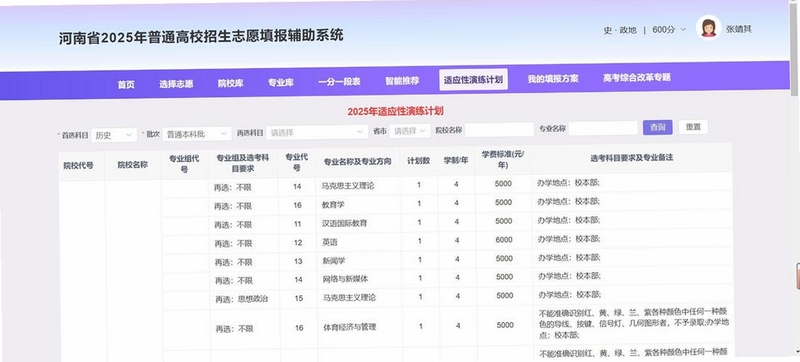Click the 专业代号 column header

pyautogui.click(x=296, y=162)
